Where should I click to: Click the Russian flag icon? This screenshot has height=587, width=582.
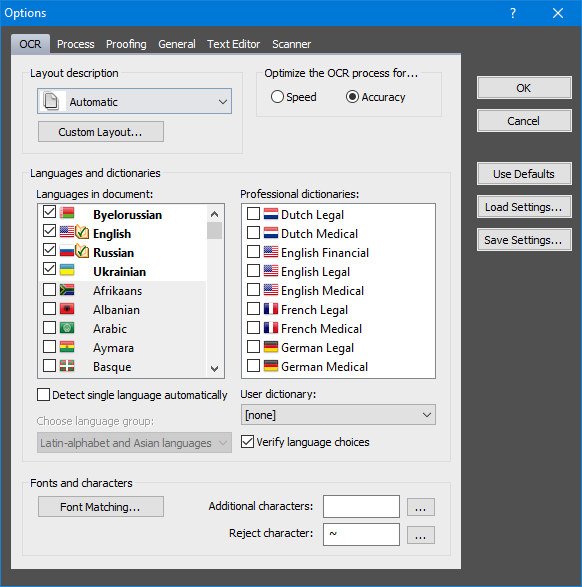point(67,251)
